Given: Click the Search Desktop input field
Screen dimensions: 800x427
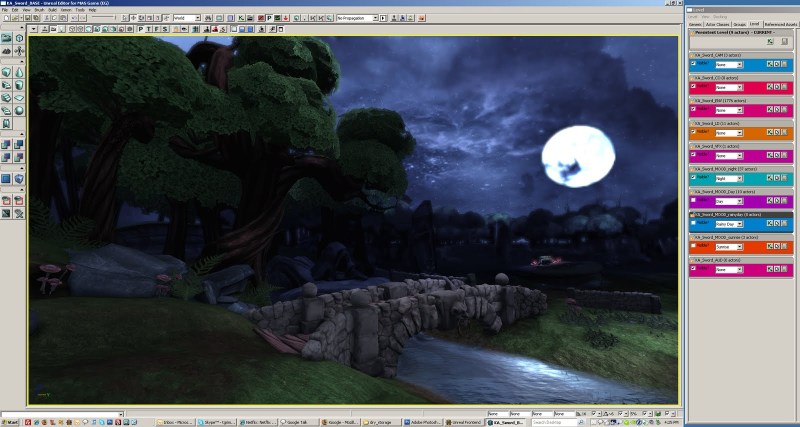Looking at the screenshot, I should (555, 422).
